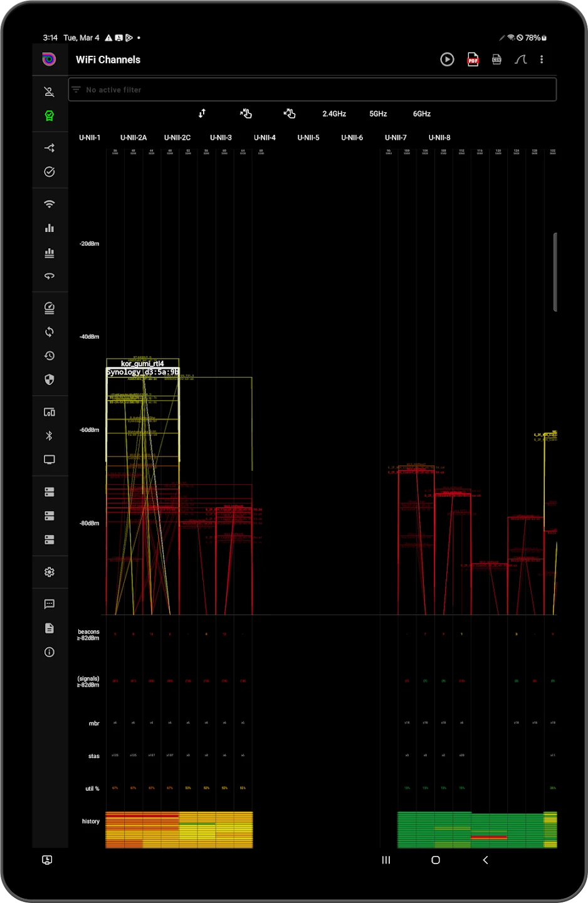This screenshot has height=903, width=588.
Task: Tap the pinch zoom-out gesture icon
Action: point(289,114)
